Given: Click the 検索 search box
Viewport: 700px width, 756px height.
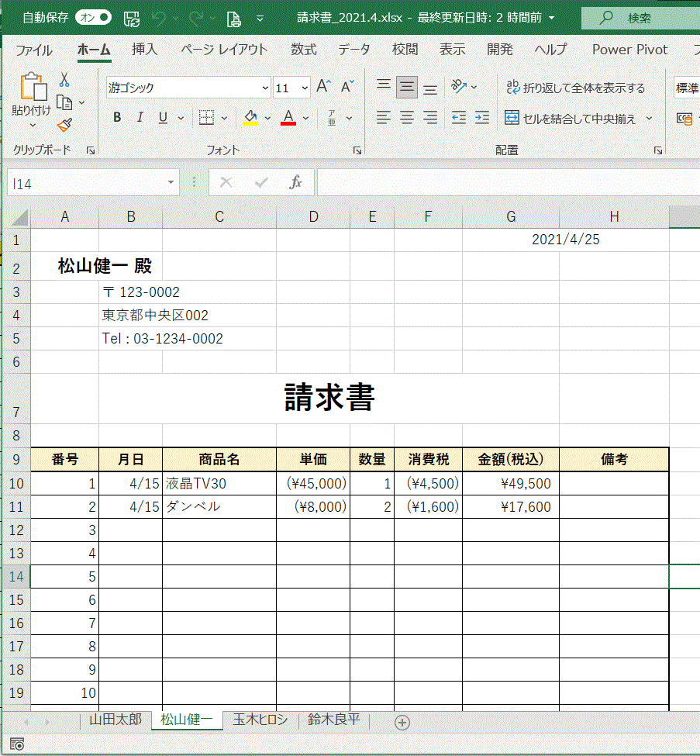Looking at the screenshot, I should (x=641, y=19).
